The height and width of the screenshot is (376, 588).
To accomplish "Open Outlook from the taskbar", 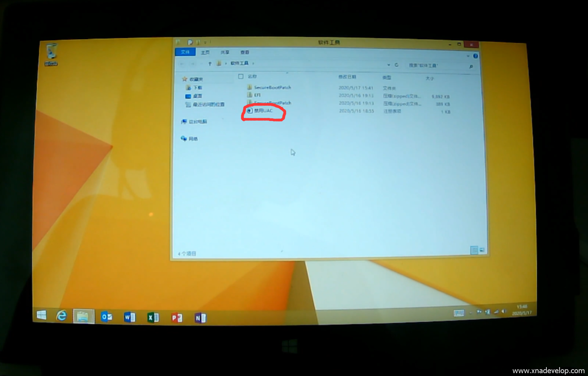I will click(106, 317).
